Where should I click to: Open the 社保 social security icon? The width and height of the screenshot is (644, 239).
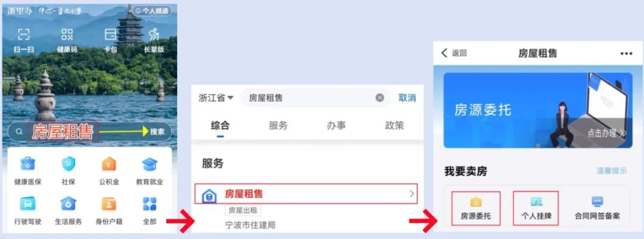tap(69, 164)
